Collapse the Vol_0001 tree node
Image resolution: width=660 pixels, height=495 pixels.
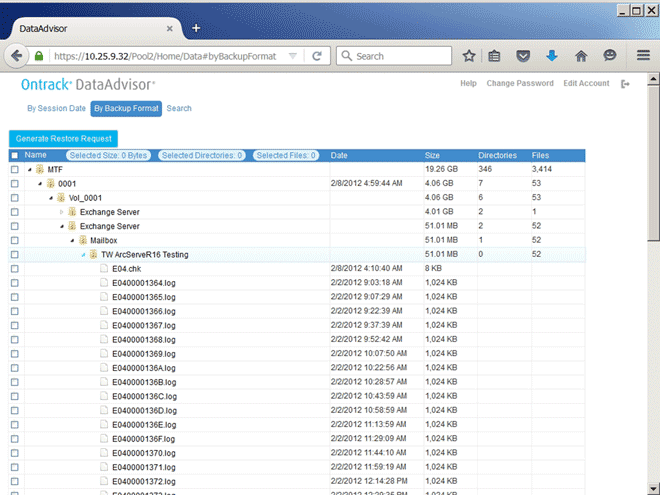51,198
